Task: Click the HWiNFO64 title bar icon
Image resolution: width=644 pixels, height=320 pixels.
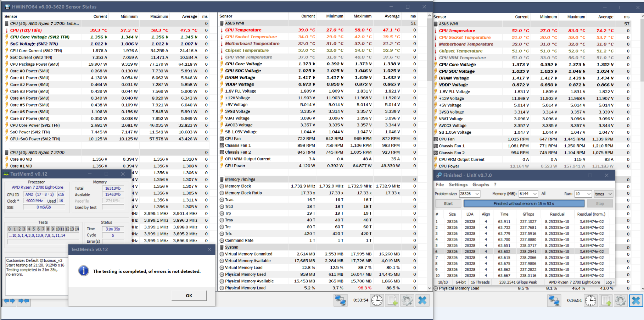Action: coord(7,7)
